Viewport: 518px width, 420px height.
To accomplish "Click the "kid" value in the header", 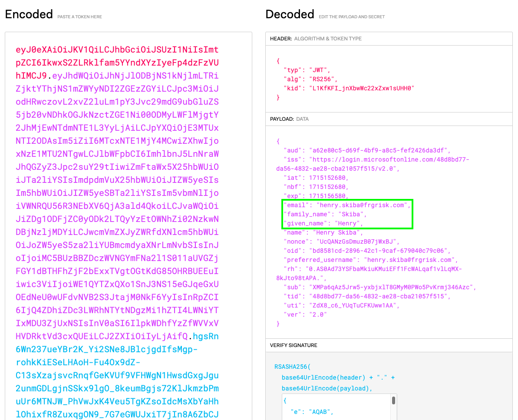I will (362, 88).
